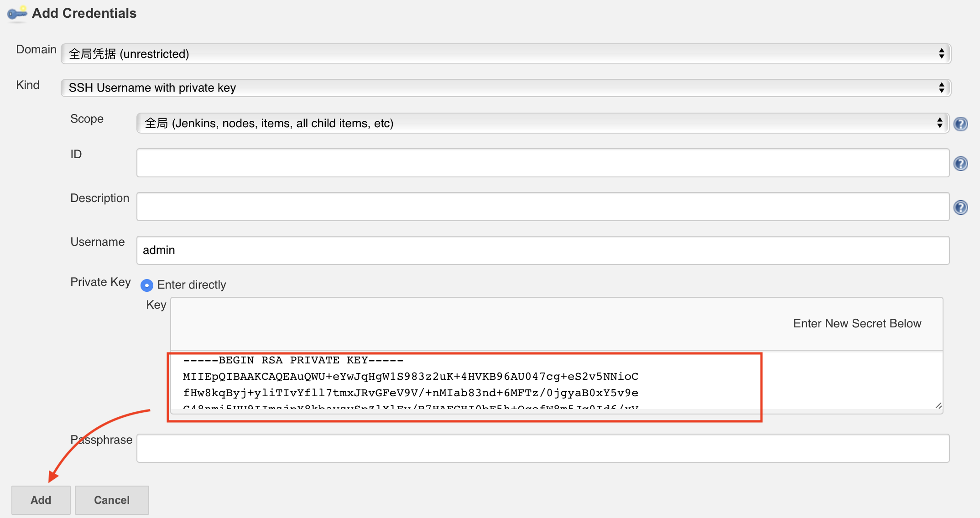Click the Add Credentials key icon

coord(17,13)
